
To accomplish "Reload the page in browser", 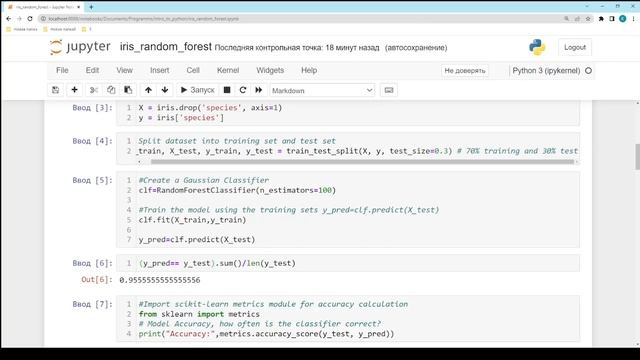I will coord(30,18).
